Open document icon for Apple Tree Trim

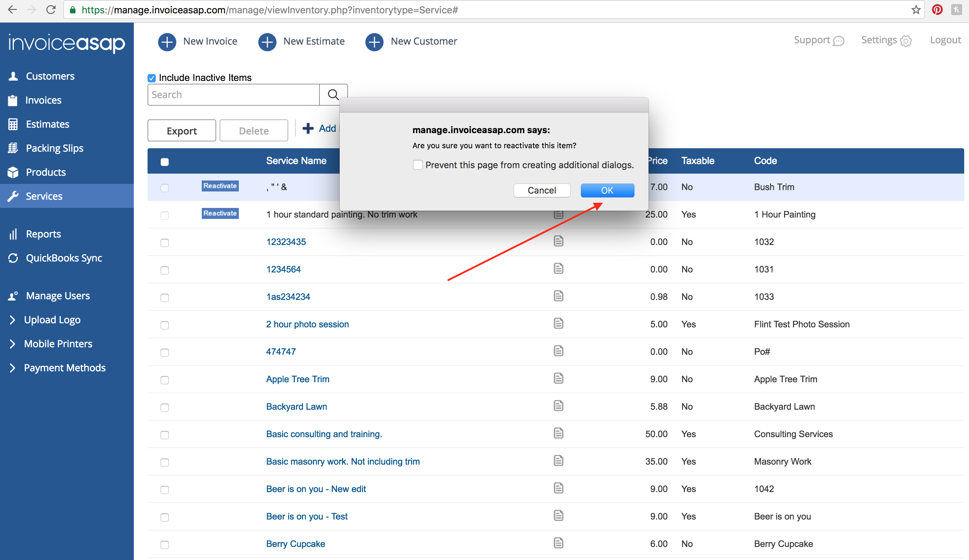[558, 378]
